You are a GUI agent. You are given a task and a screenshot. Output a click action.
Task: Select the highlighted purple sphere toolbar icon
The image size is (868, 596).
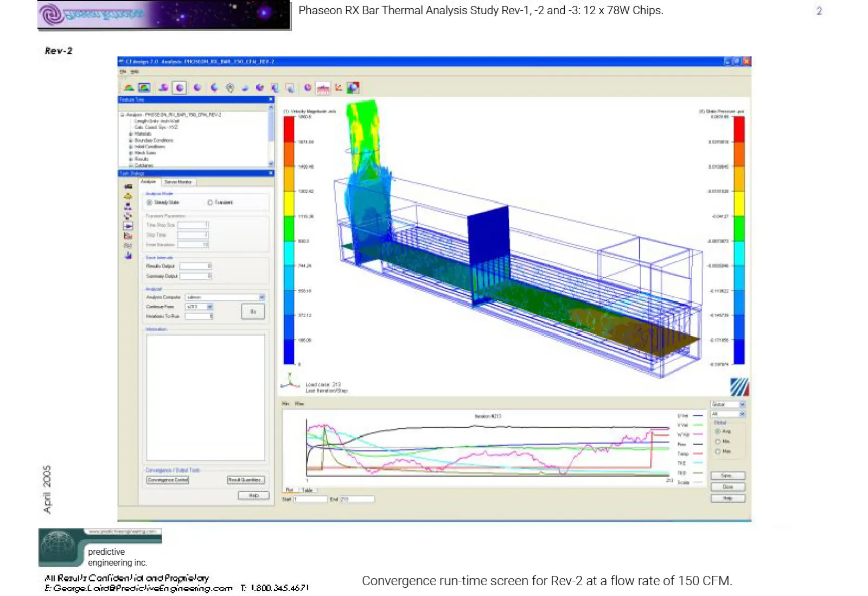click(180, 87)
